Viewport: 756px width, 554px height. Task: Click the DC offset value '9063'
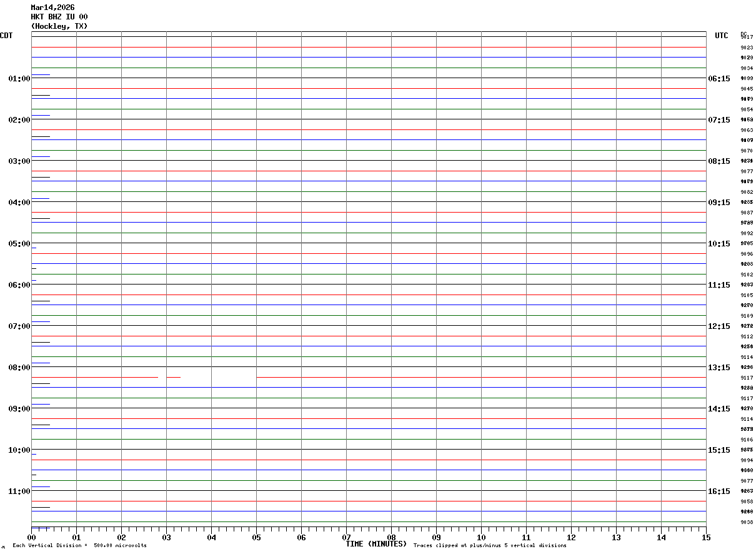(x=746, y=130)
